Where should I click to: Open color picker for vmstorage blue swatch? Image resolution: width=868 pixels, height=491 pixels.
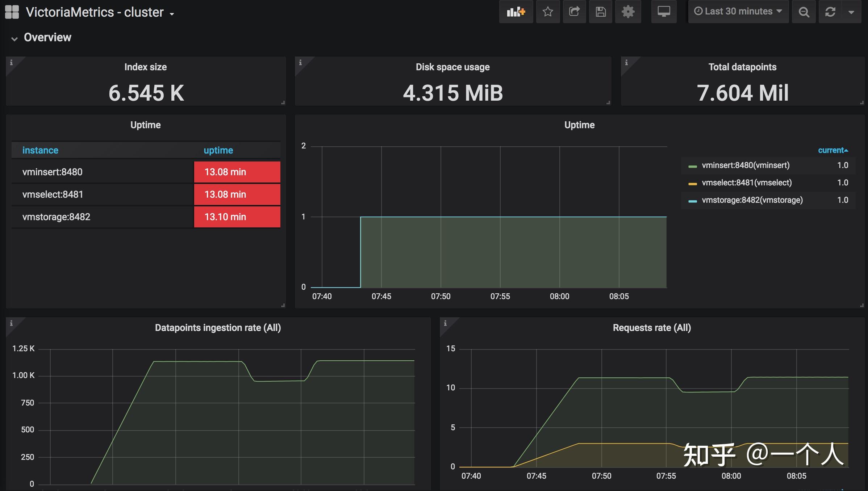tap(692, 201)
